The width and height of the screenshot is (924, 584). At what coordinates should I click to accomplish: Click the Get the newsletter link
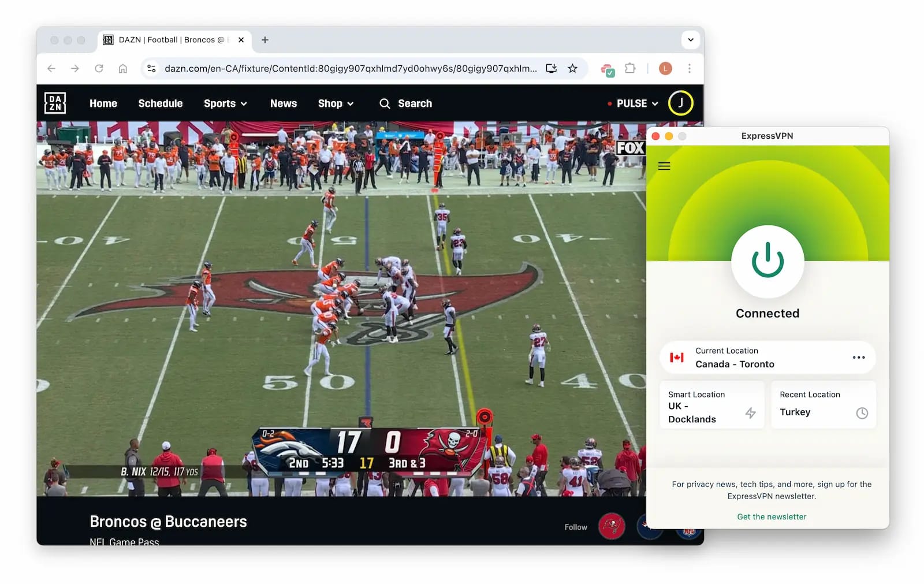click(772, 516)
